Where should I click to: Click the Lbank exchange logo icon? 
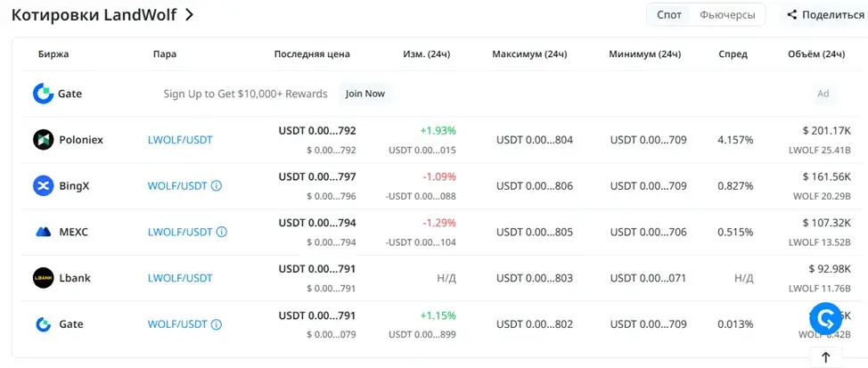(43, 278)
